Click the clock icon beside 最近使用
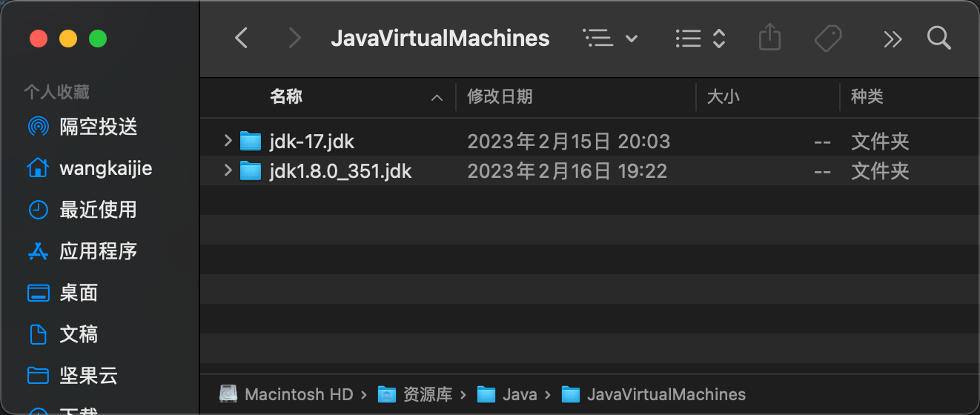The image size is (980, 415). [38, 210]
